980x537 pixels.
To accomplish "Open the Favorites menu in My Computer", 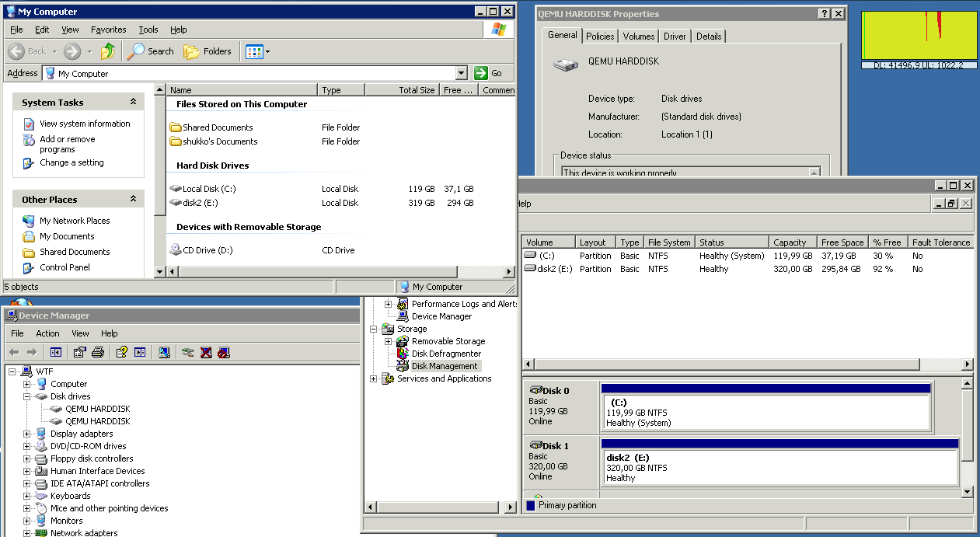I will tap(108, 30).
